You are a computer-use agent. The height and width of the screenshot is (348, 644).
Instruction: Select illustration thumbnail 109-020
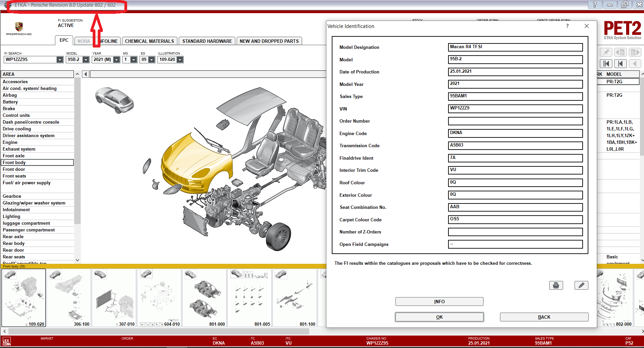coord(24,298)
